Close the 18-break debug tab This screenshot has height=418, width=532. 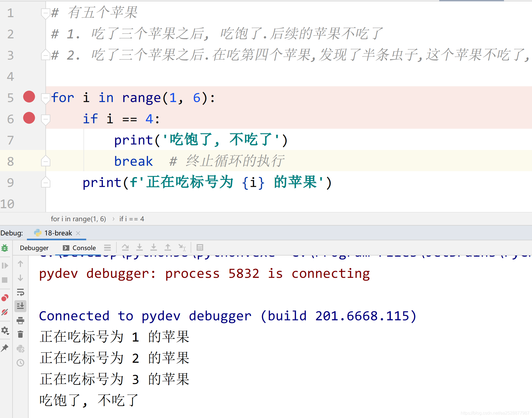click(x=78, y=233)
